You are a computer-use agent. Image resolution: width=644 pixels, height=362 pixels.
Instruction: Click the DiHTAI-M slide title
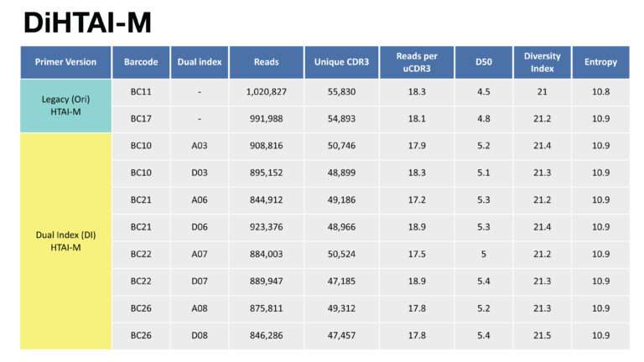click(87, 23)
